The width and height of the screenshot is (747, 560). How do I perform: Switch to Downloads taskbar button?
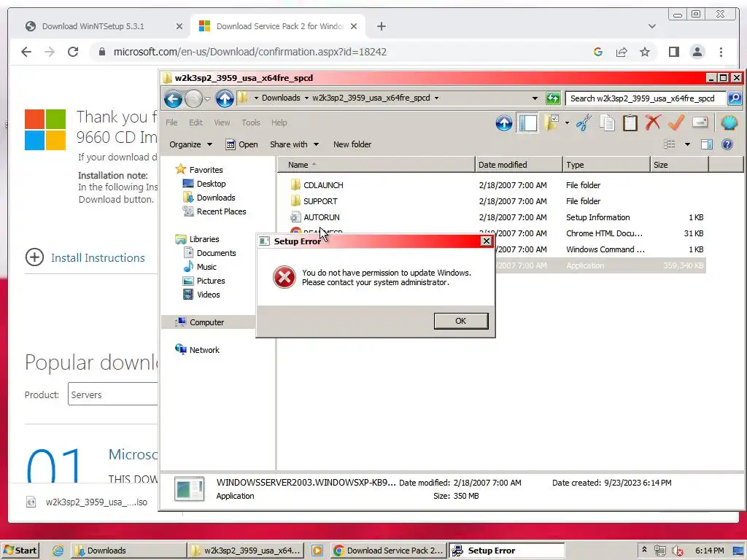(128, 551)
